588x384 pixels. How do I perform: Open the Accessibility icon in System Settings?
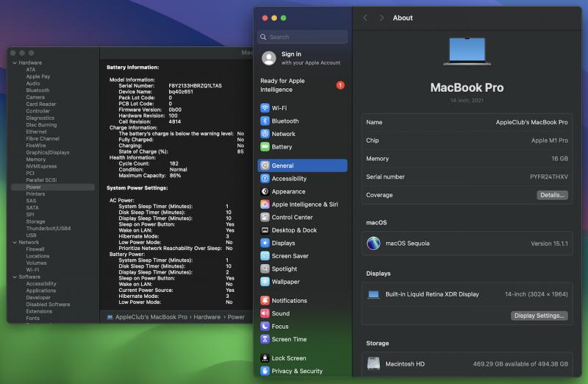[x=265, y=179]
